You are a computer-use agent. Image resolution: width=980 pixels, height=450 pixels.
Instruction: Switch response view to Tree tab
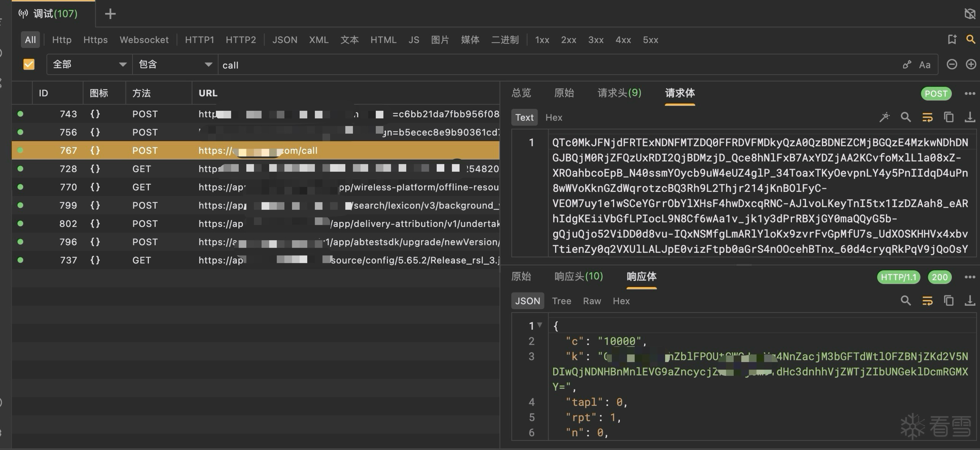[x=561, y=301]
